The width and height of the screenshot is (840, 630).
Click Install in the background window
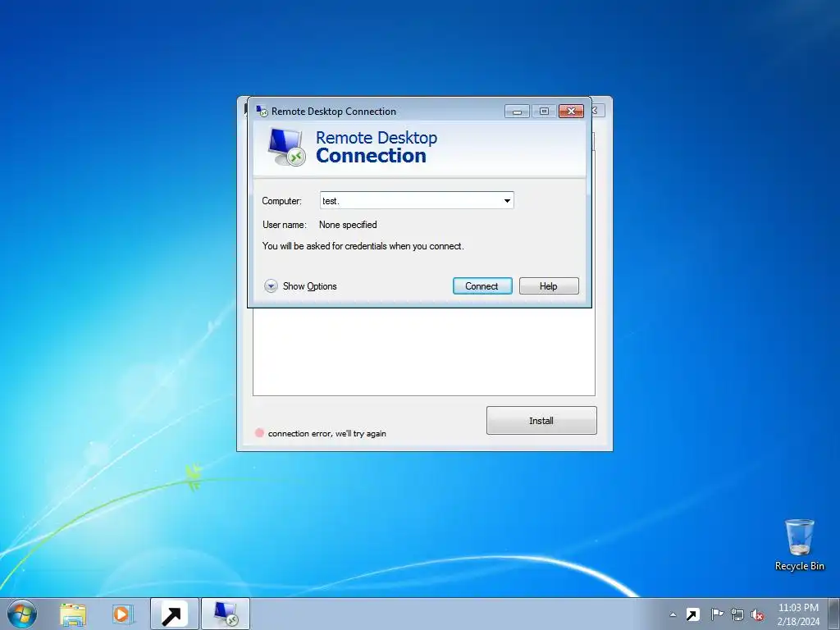point(541,421)
